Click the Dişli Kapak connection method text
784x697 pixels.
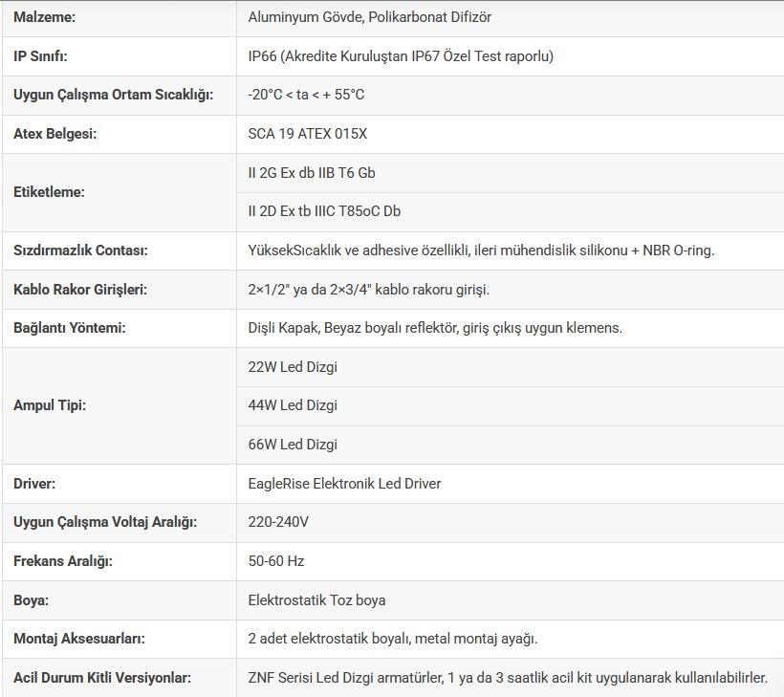tap(435, 328)
